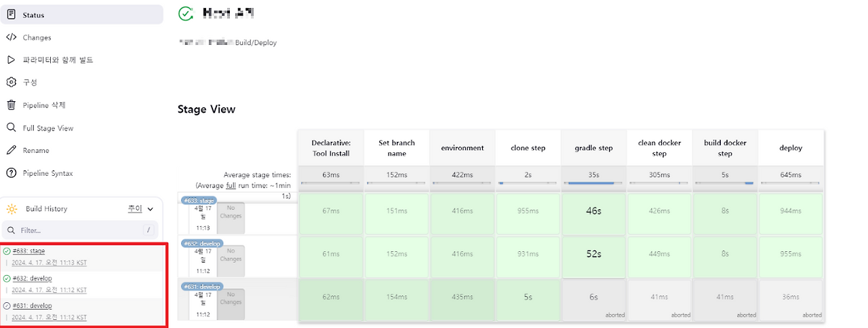Click the gradle step average time progress bar

click(593, 183)
